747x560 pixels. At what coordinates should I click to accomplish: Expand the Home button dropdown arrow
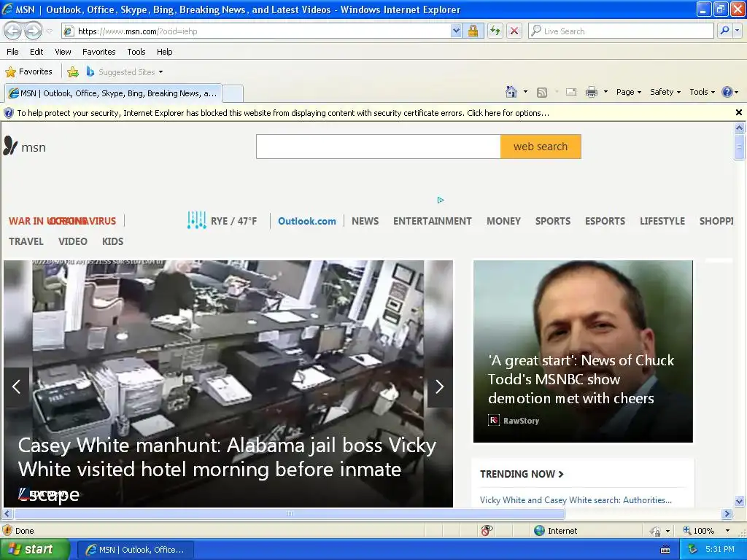pyautogui.click(x=525, y=92)
